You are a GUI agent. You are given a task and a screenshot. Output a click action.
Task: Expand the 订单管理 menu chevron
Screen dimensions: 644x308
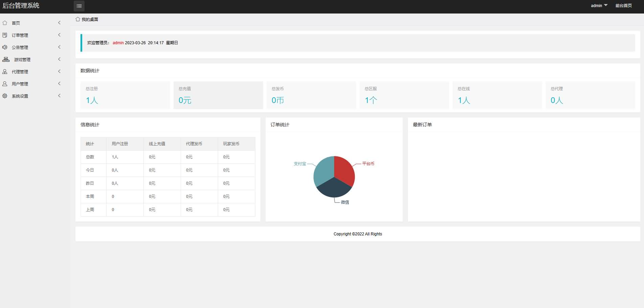tap(59, 35)
